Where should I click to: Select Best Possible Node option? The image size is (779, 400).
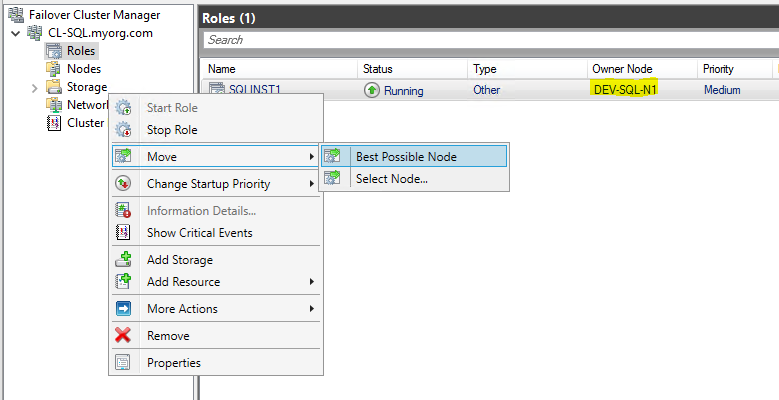pos(414,157)
